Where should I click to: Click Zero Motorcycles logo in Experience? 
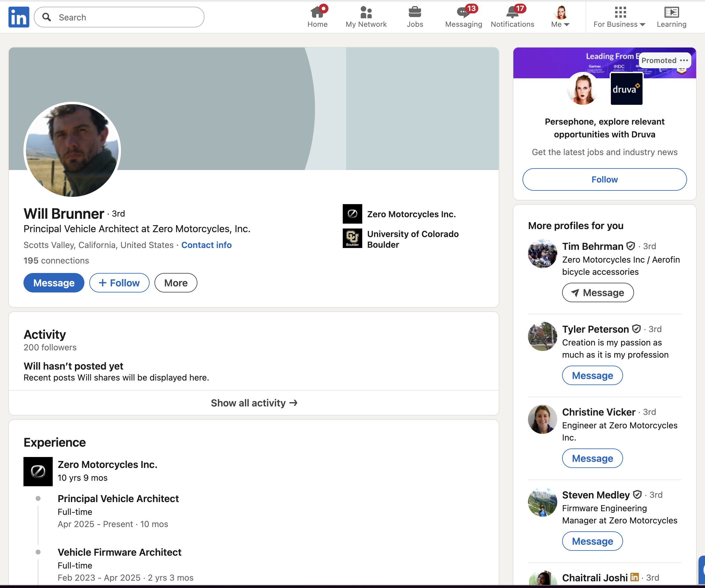click(x=38, y=471)
